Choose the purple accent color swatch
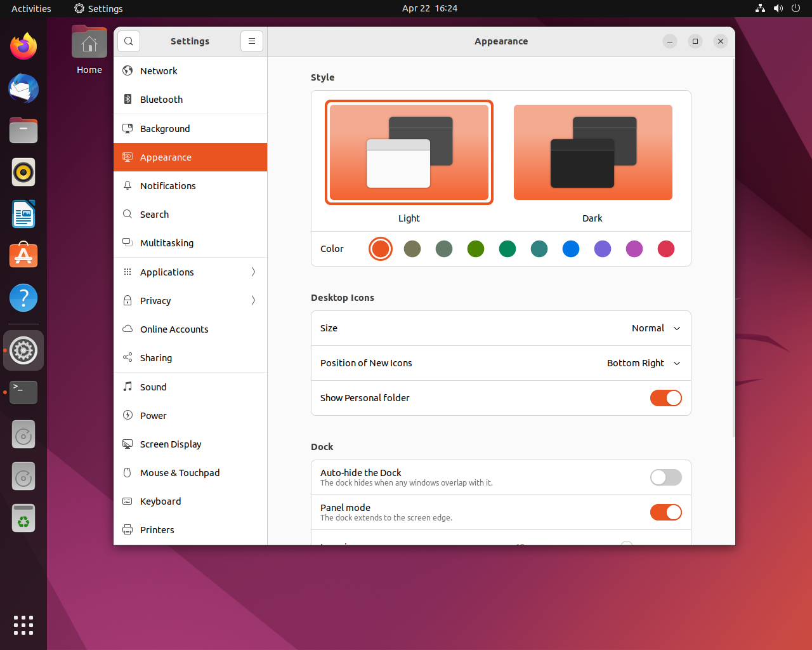 603,249
